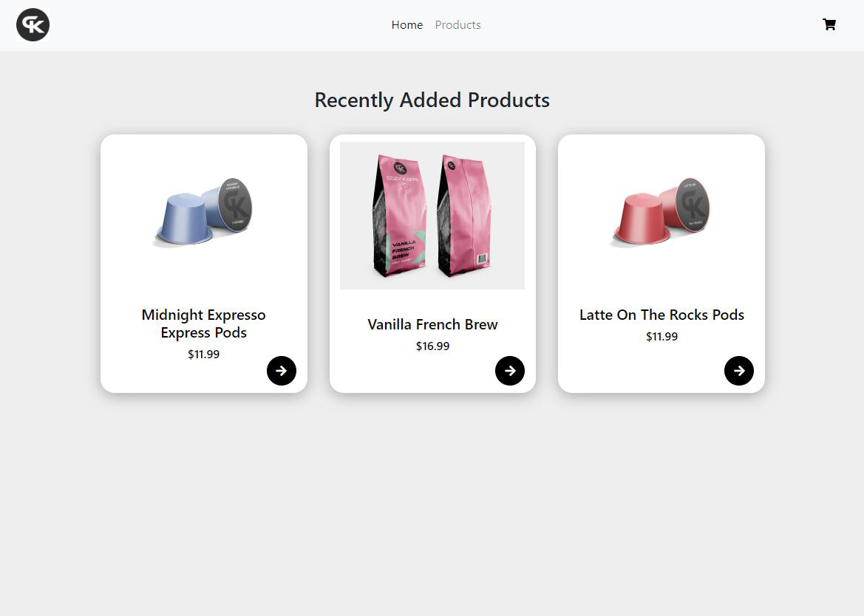Select the Midnight Expresso Express Pods title
Viewport: 864px width, 616px height.
(x=203, y=324)
